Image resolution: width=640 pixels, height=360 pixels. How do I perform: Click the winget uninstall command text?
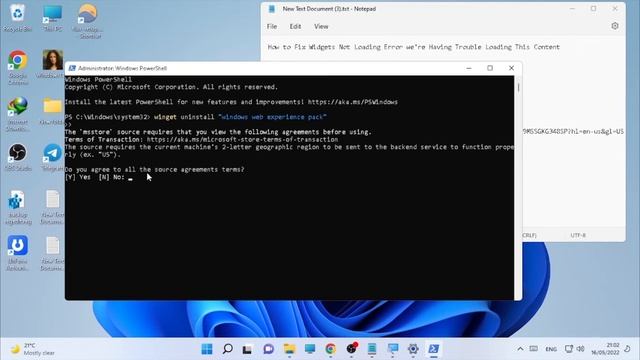(240, 117)
